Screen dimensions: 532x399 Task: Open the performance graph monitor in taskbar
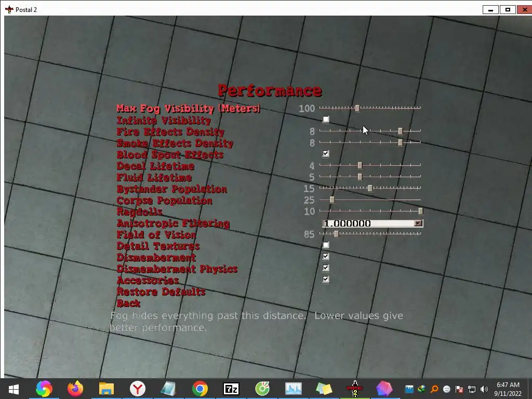point(293,389)
